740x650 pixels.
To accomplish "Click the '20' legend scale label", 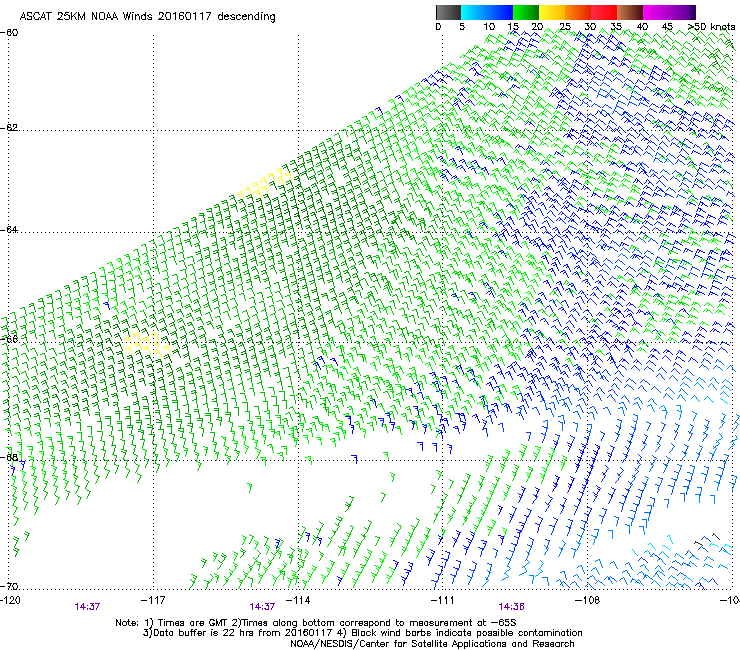I will pos(537,27).
